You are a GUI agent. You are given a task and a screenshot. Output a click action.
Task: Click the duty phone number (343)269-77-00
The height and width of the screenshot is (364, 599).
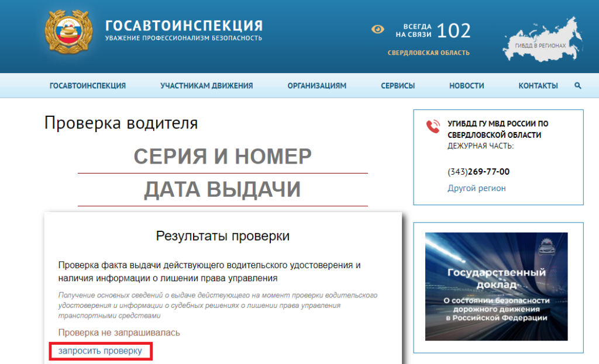pyautogui.click(x=478, y=172)
